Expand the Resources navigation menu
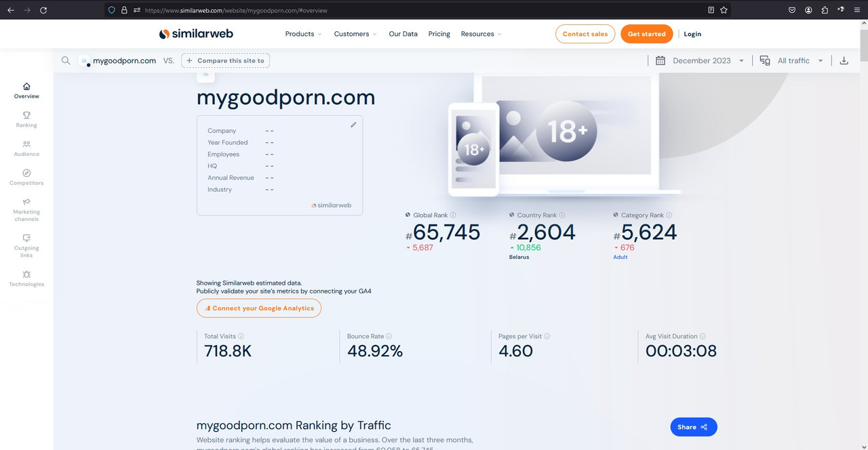Viewport: 868px width, 450px height. coord(481,33)
